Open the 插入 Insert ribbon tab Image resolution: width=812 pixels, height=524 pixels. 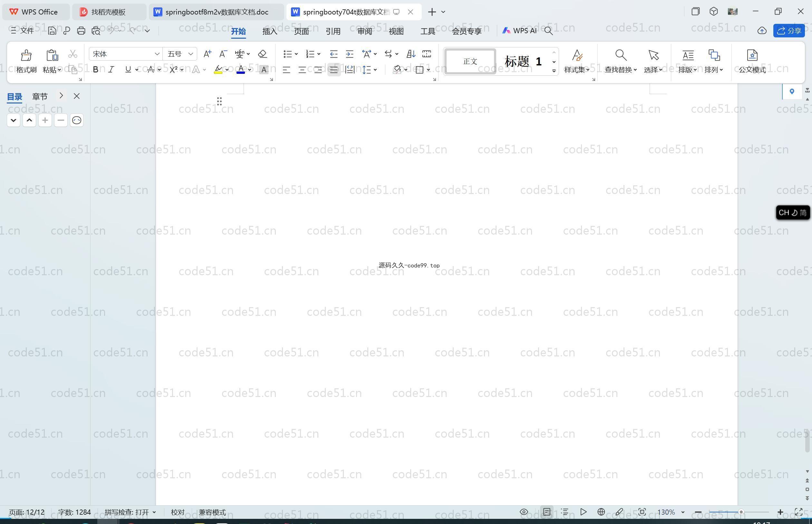[270, 31]
